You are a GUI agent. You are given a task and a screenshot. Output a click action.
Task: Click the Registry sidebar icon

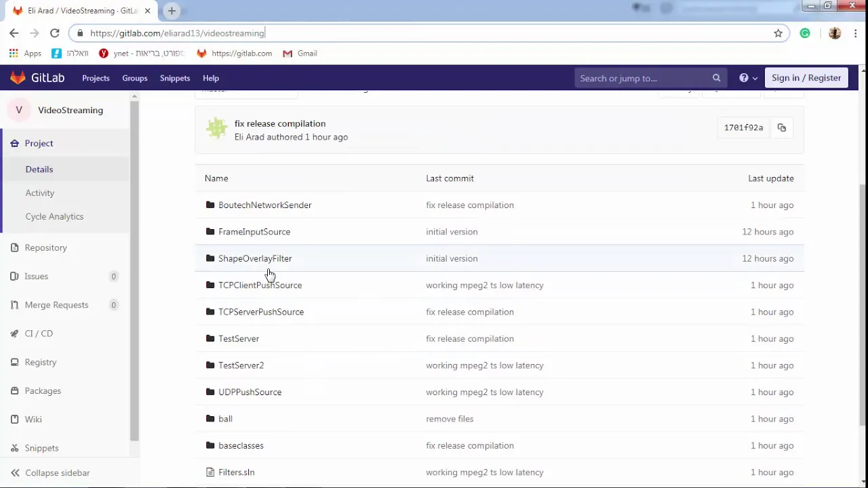(x=14, y=362)
